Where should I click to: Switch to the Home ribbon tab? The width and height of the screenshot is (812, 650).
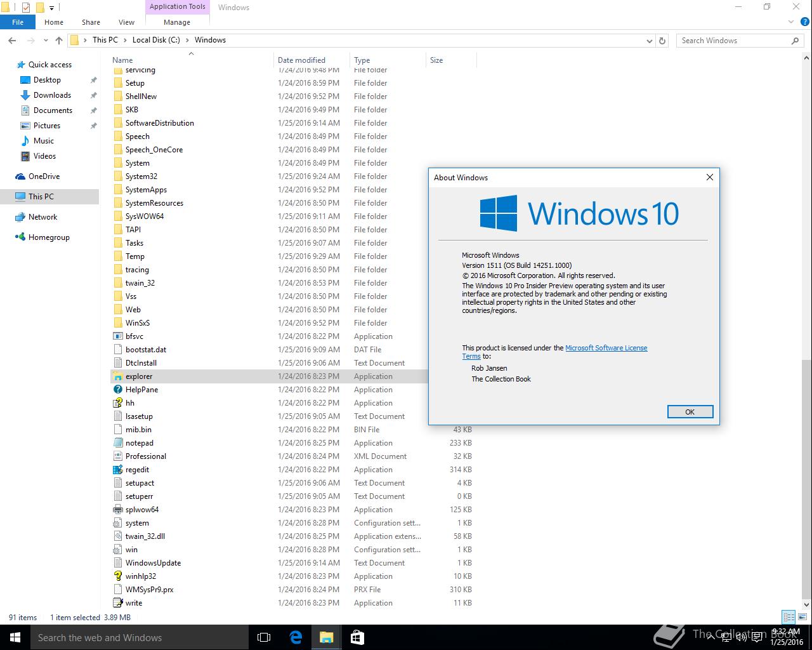point(54,22)
